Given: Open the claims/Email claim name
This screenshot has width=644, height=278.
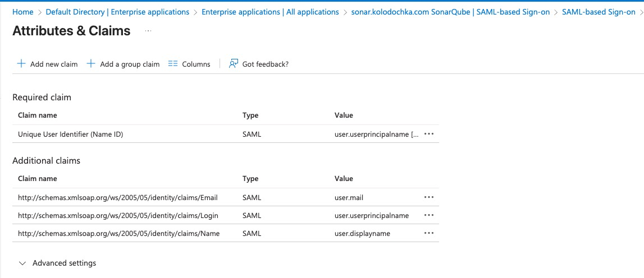Looking at the screenshot, I should click(x=117, y=197).
